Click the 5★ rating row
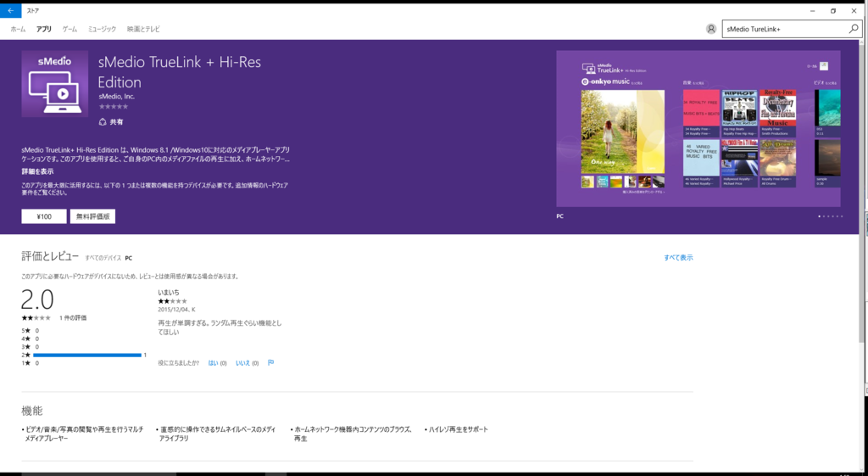 click(x=30, y=331)
